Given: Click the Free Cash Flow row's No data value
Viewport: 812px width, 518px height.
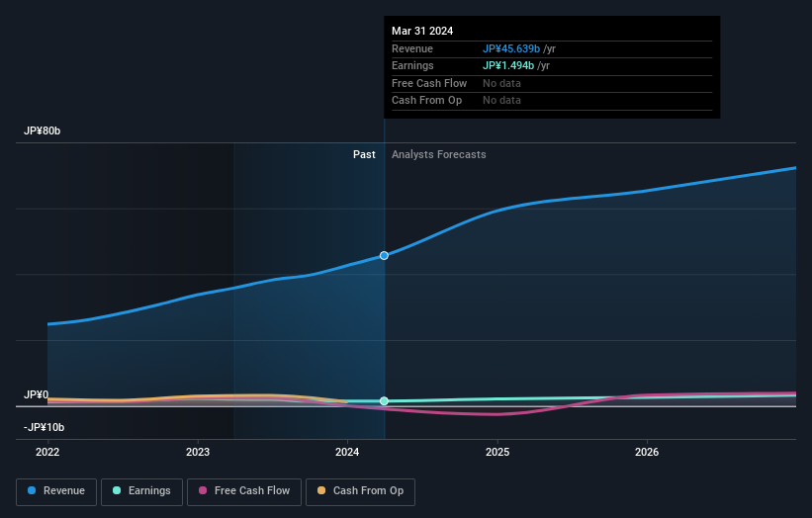Looking at the screenshot, I should (x=501, y=83).
